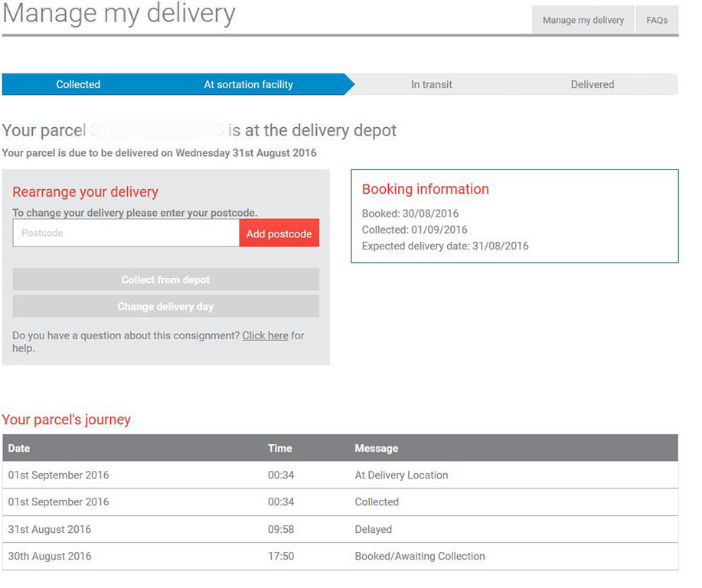Select the Booked/Awaiting Collection journey row

tap(420, 557)
